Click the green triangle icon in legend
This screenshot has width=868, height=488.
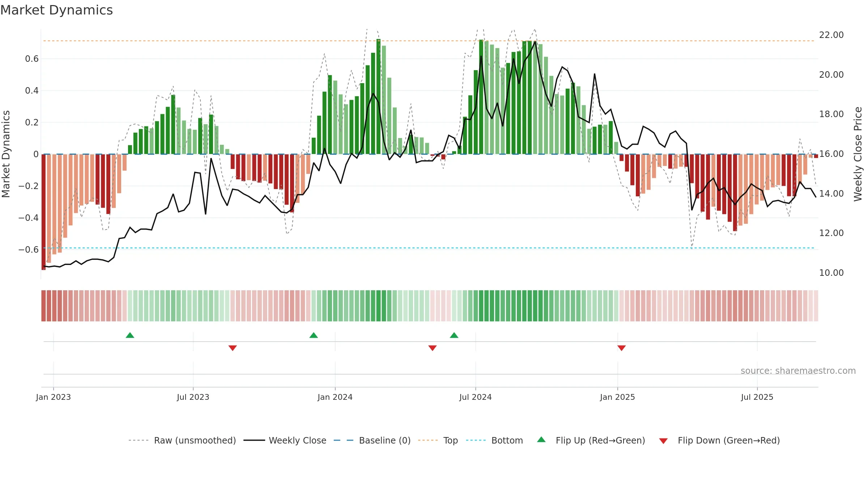[541, 440]
